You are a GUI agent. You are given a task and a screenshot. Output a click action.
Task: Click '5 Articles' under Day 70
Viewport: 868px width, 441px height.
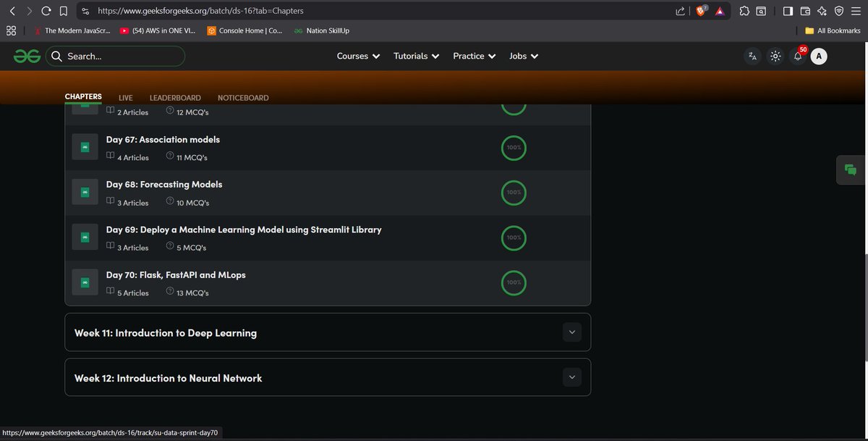[132, 293]
